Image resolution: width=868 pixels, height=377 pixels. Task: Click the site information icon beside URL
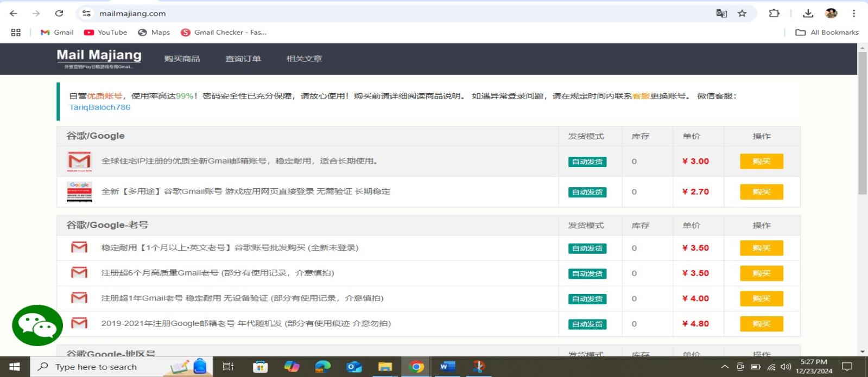86,14
